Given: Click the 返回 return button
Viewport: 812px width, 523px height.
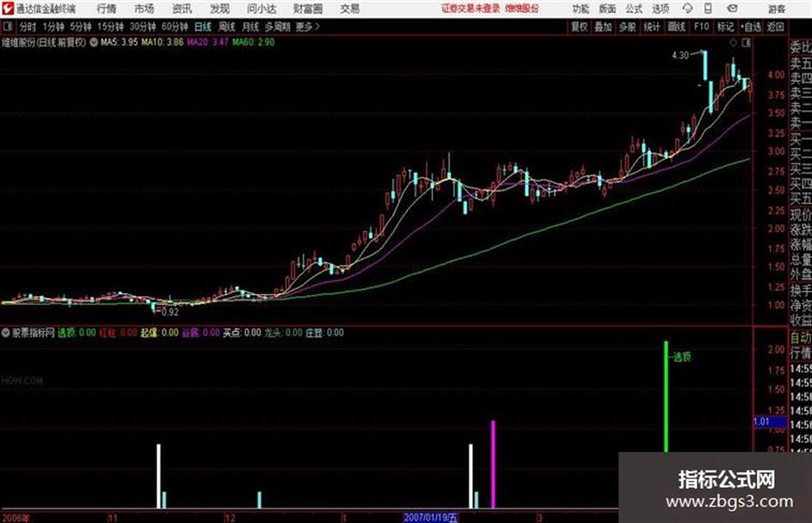Looking at the screenshot, I should click(x=776, y=27).
